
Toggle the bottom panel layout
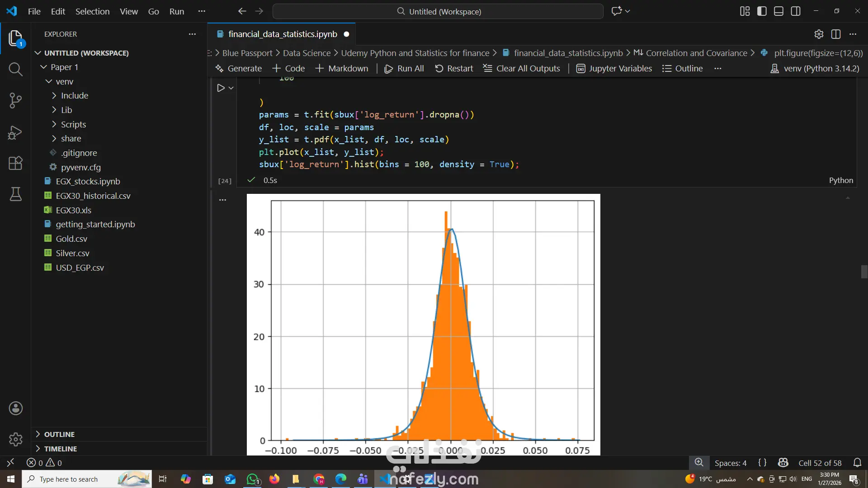(x=778, y=11)
